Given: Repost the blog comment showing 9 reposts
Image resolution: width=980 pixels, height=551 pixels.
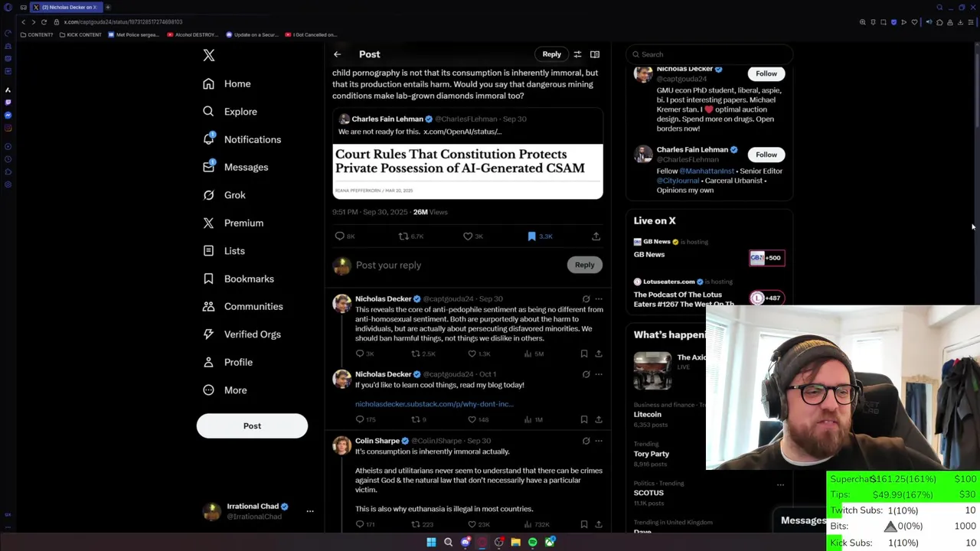Looking at the screenshot, I should coord(418,419).
